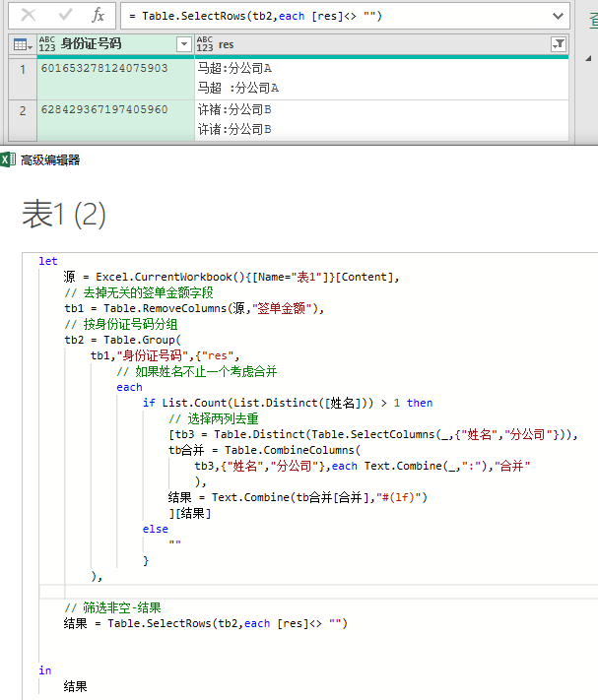This screenshot has width=598, height=700.
Task: Open the 身份证号码 column filter dropdown
Action: pos(183,44)
